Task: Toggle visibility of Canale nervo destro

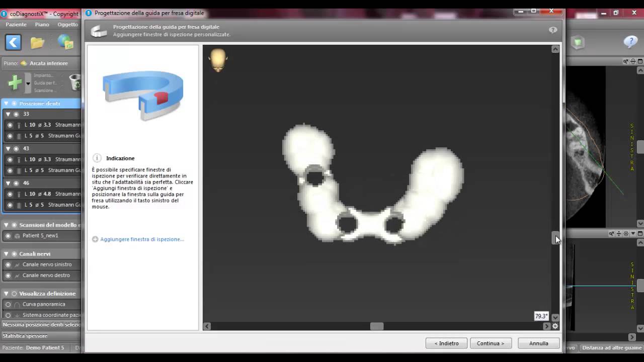Action: [x=8, y=276]
